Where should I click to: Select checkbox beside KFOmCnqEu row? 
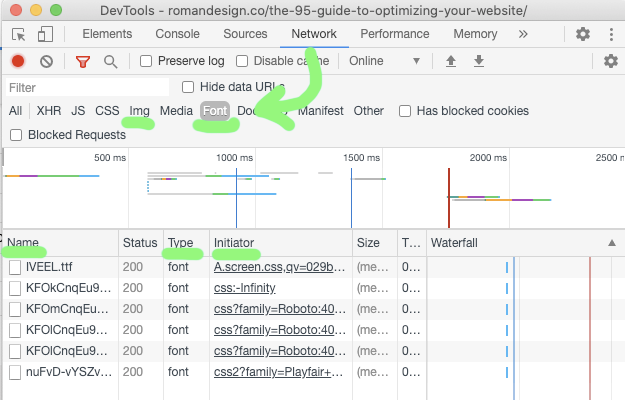(15, 309)
